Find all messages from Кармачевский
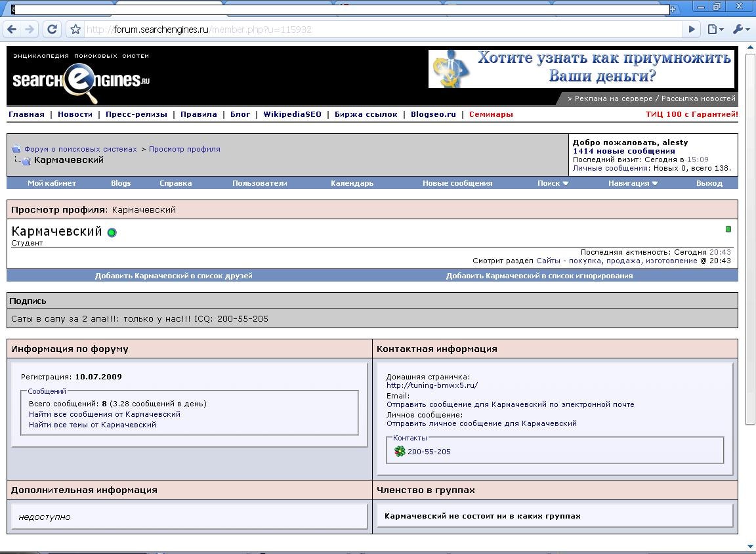Viewport: 756px width, 554px height. point(104,414)
